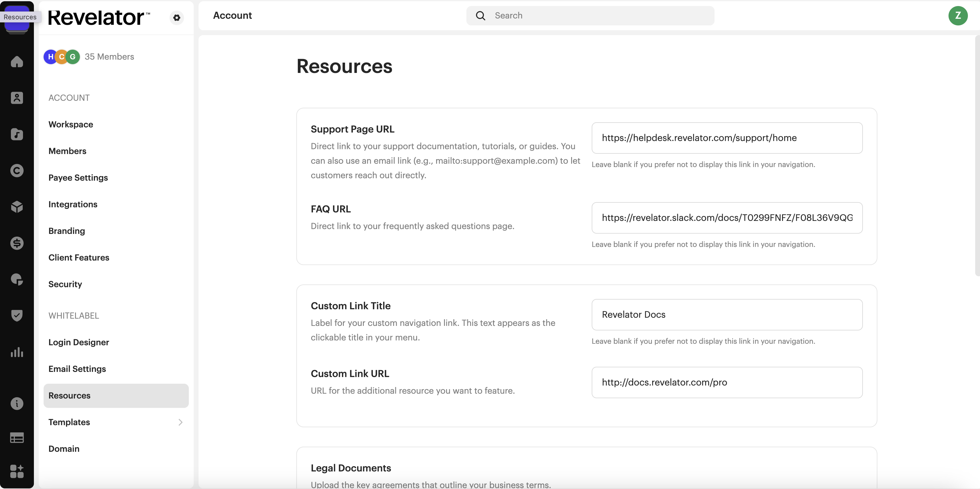Open the contacts person icon in sidebar

[17, 98]
